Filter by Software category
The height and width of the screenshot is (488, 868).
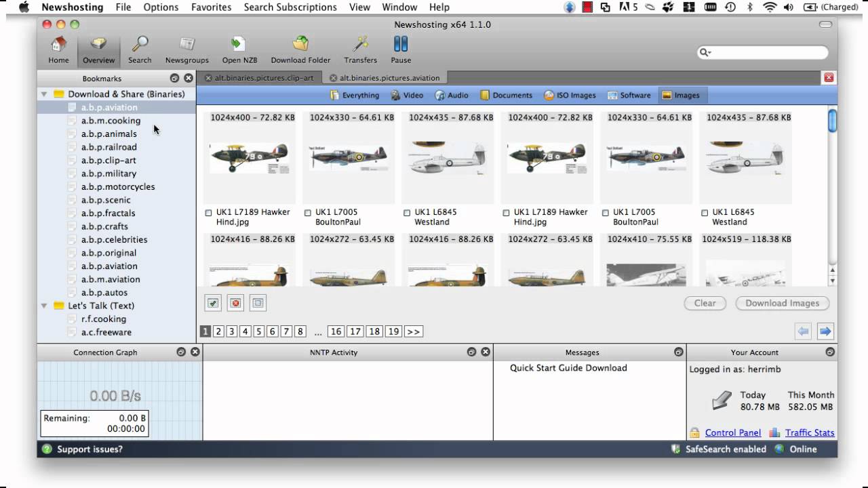pos(629,96)
